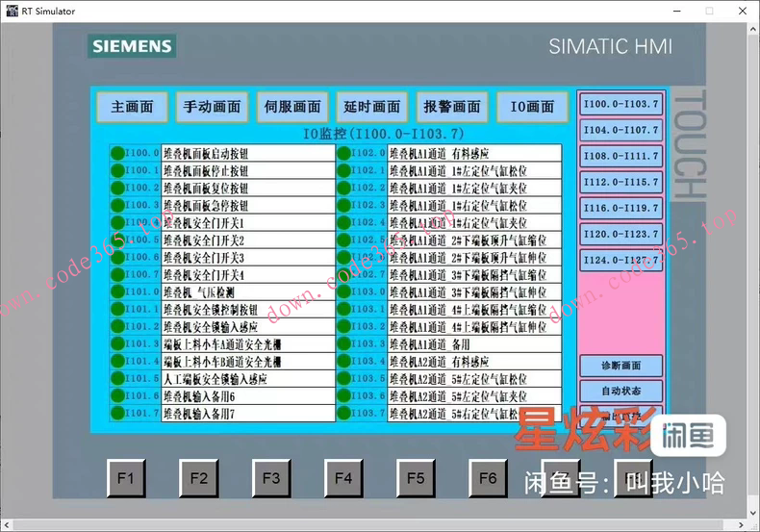Click the green indicator for I103.5
The height and width of the screenshot is (532, 760).
click(344, 378)
